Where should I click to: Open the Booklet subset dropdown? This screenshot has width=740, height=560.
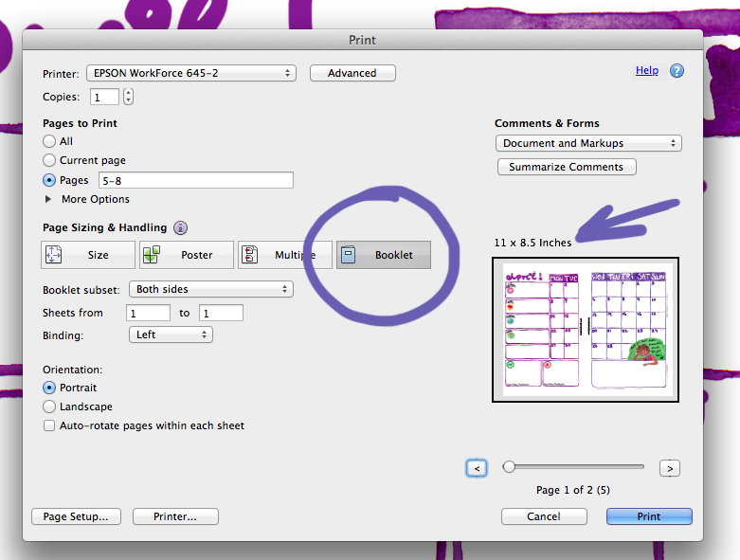coord(211,289)
